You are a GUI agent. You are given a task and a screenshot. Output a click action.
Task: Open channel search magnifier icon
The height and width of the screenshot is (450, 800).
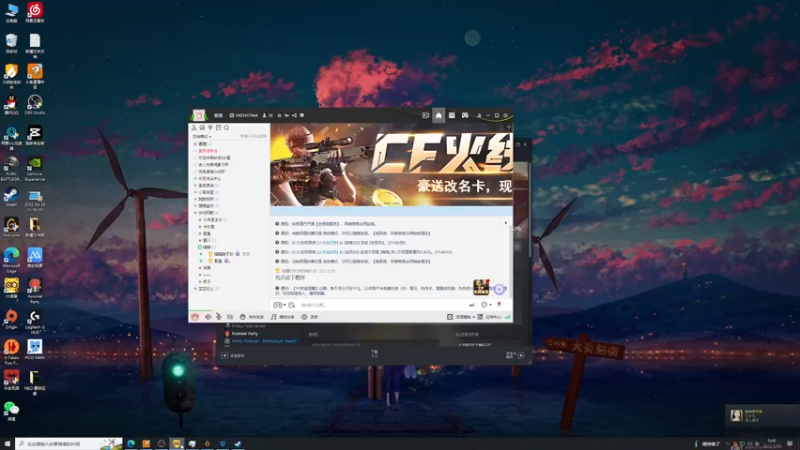227,128
